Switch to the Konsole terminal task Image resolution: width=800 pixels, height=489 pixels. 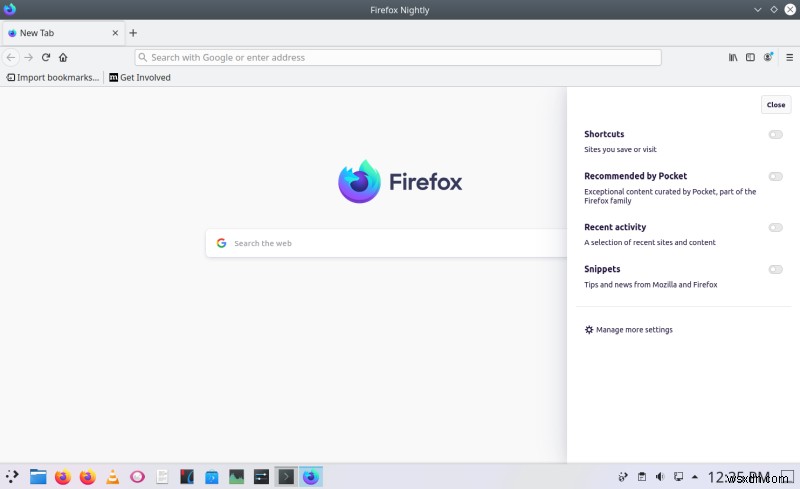point(286,477)
